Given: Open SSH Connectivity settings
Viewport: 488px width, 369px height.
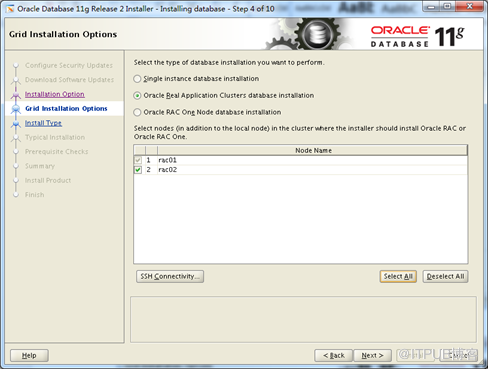Looking at the screenshot, I should tap(170, 276).
